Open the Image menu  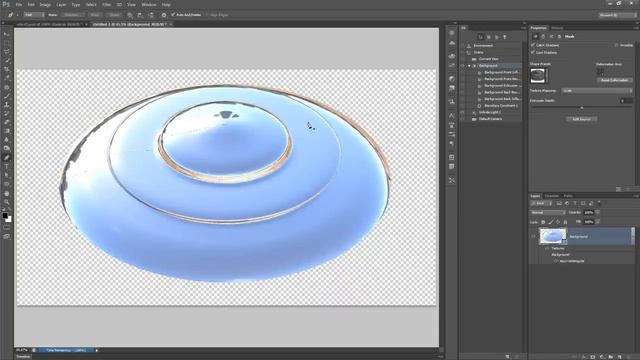point(45,4)
